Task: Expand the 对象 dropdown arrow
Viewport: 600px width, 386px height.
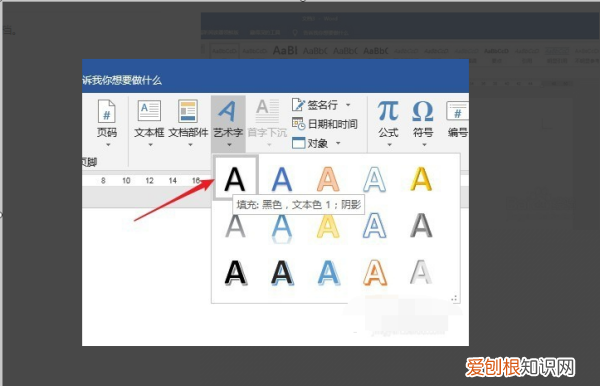Action: point(338,143)
